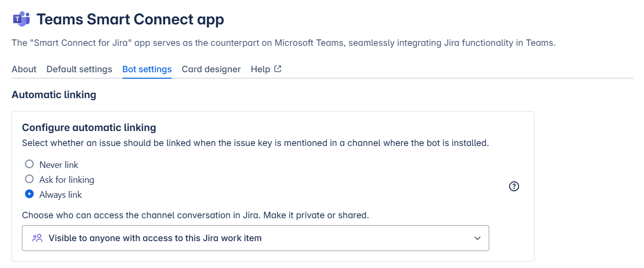This screenshot has height=268, width=644.
Task: Open the Default settings tab
Action: pos(79,69)
